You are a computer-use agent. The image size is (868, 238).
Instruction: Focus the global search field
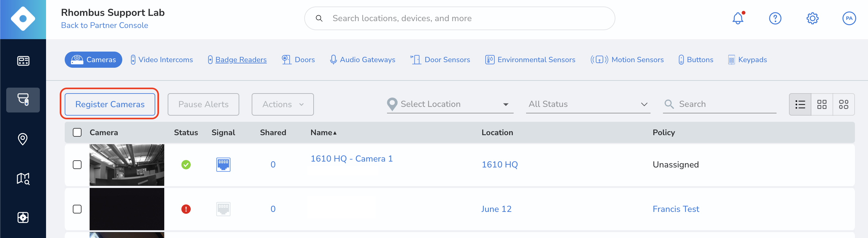click(x=460, y=18)
